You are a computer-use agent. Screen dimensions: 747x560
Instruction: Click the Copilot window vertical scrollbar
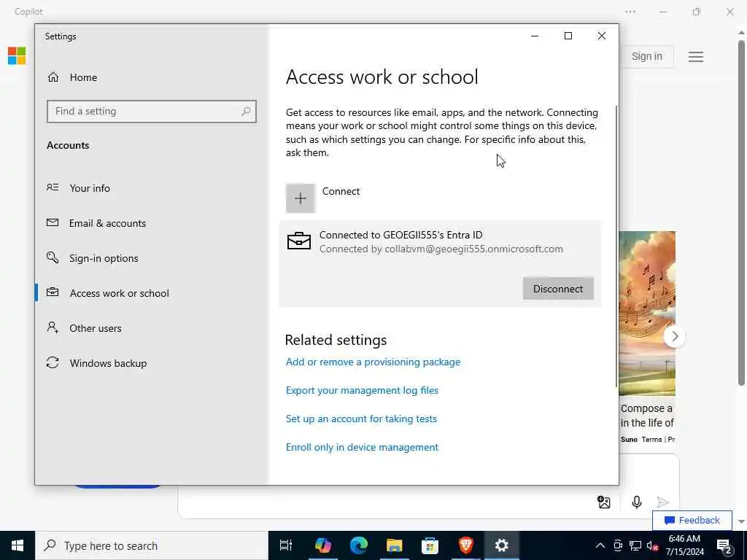coord(741,214)
